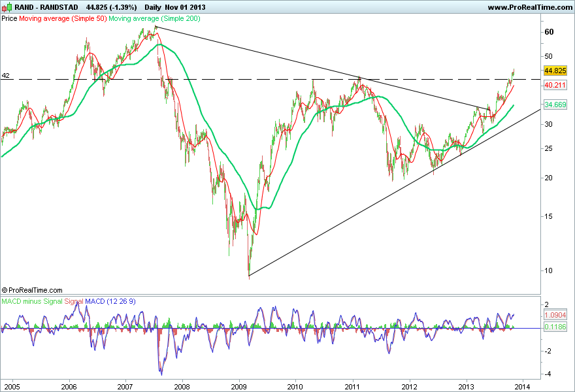
Task: Click the 2008 year label on time axis
Action: [x=182, y=387]
